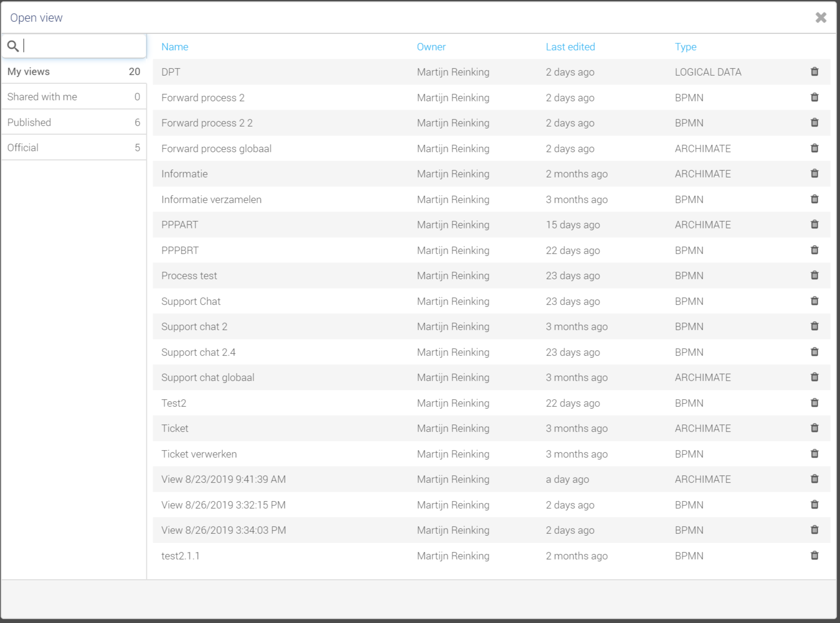Image resolution: width=840 pixels, height=623 pixels.
Task: Show Published views
Action: click(x=74, y=122)
